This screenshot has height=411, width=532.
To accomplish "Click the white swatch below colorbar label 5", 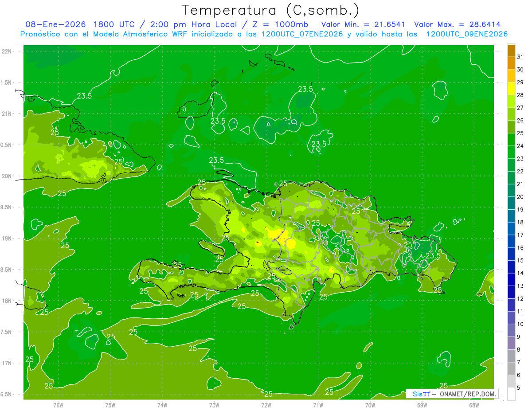I will pyautogui.click(x=511, y=394).
